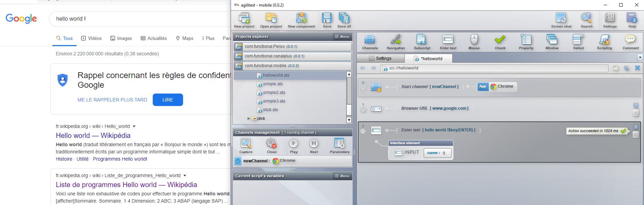
Task: Click the Histoire sublink
Action: (64, 159)
